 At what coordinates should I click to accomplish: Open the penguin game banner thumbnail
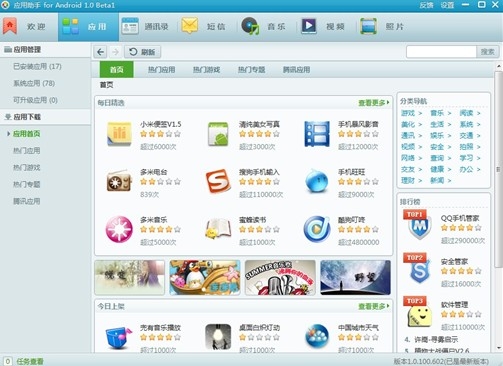pos(205,278)
